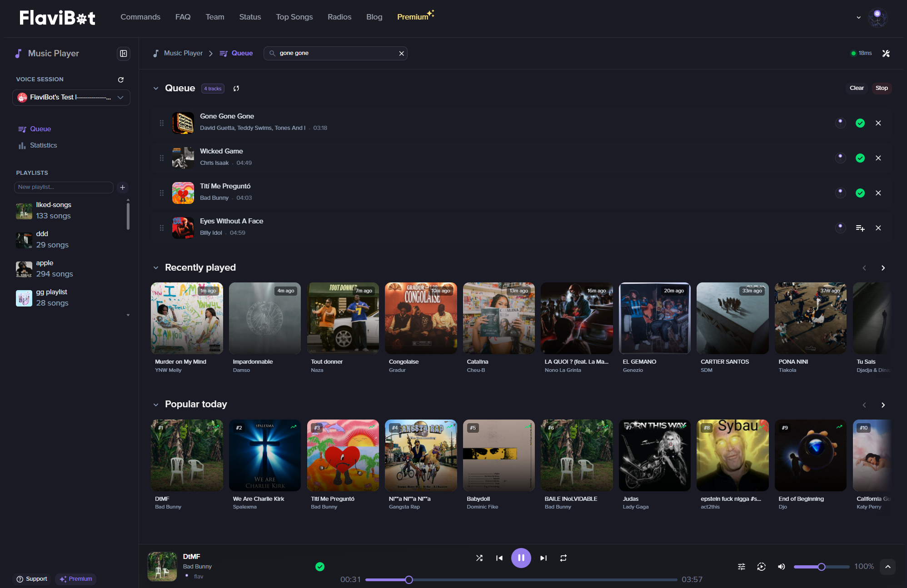Expand the player panel with the chevron
Image resolution: width=907 pixels, height=588 pixels.
pyautogui.click(x=887, y=567)
